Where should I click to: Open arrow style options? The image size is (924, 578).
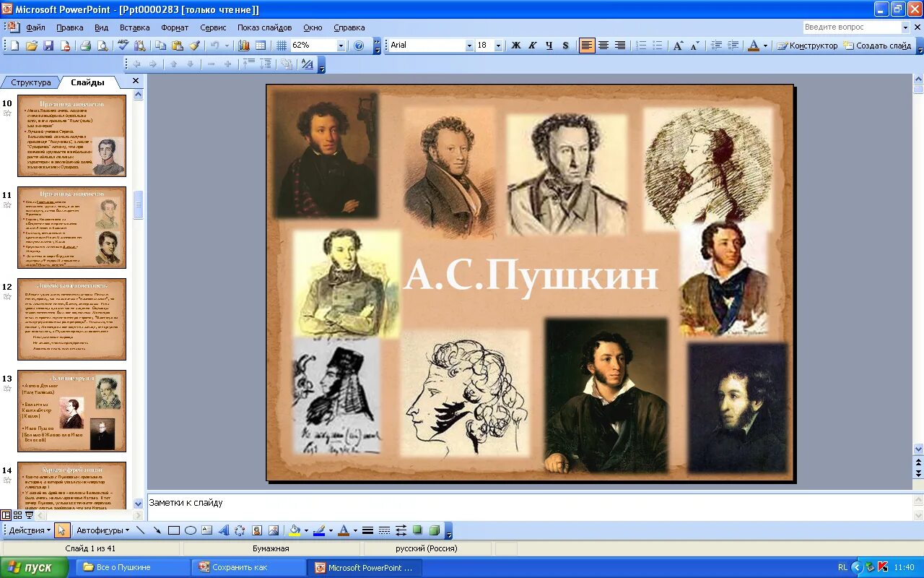click(401, 530)
